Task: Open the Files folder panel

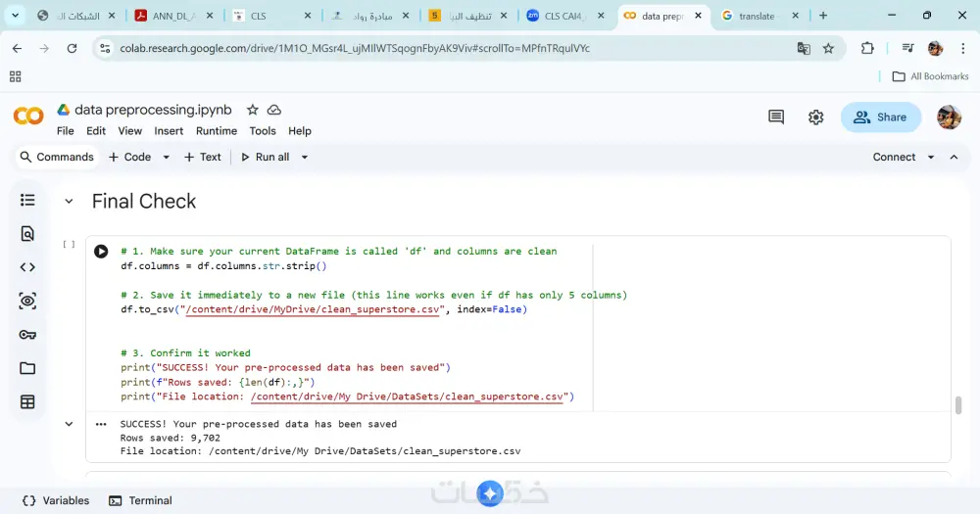Action: [27, 368]
